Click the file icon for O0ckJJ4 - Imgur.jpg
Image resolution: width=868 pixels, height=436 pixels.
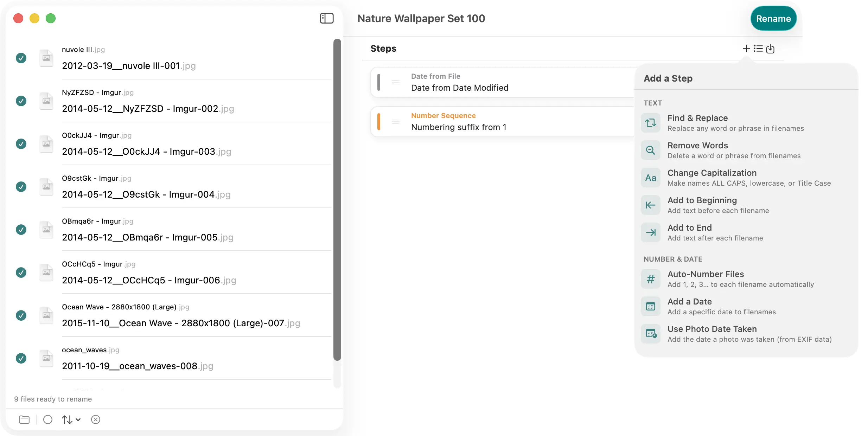point(46,144)
